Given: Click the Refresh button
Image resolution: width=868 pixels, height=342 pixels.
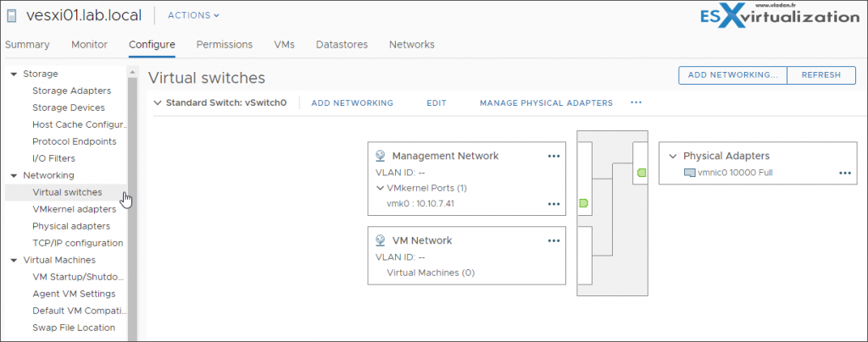Looking at the screenshot, I should point(821,74).
